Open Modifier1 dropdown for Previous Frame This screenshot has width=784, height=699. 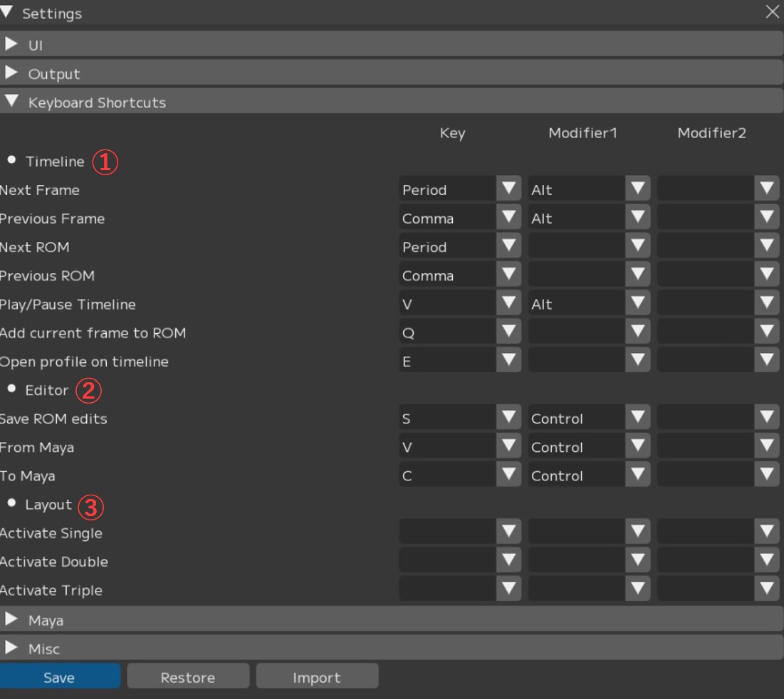(x=637, y=219)
